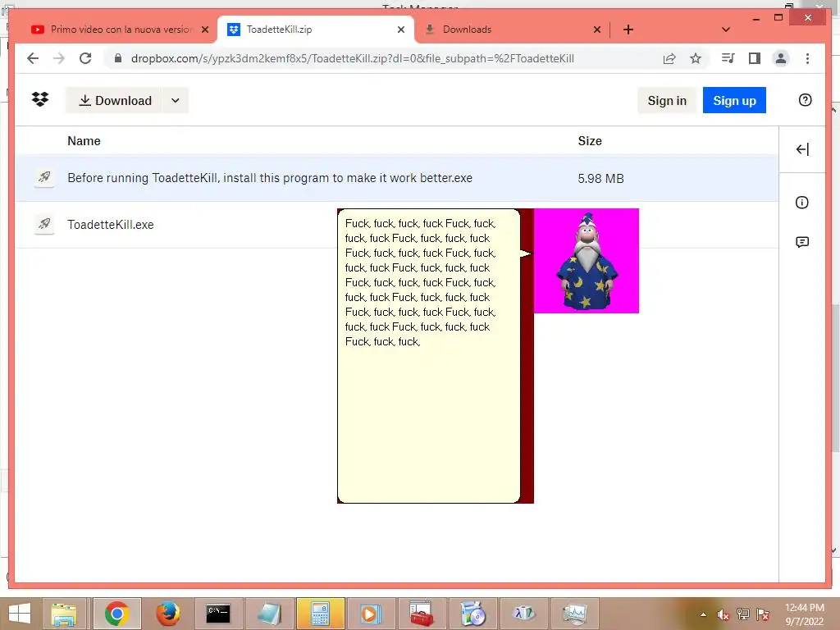
Task: Click the Size column header
Action: pos(590,141)
